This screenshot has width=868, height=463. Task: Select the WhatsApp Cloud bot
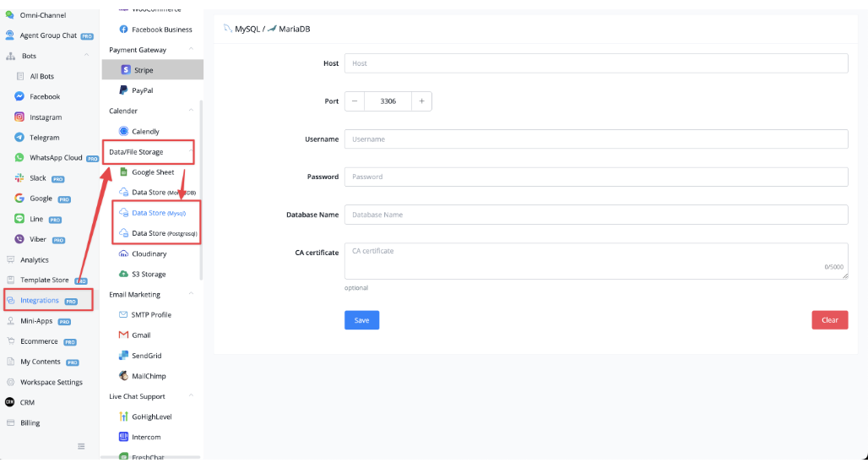56,158
